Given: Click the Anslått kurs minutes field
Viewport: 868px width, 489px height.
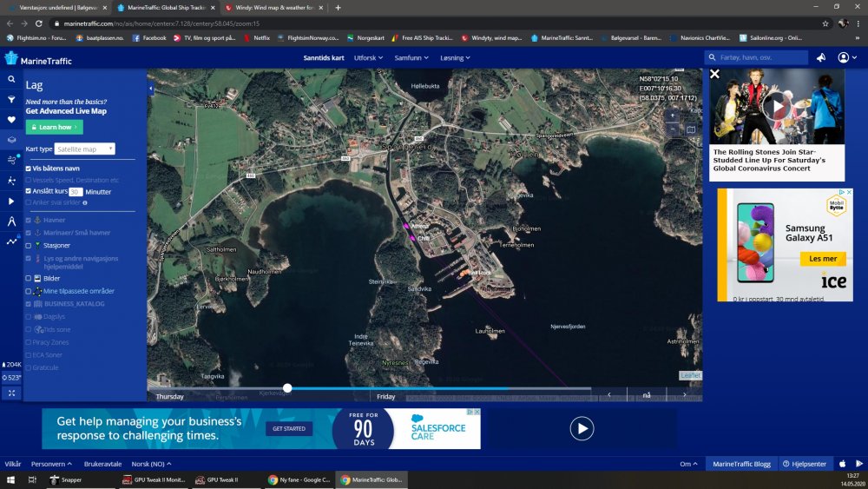Looking at the screenshot, I should (x=76, y=192).
